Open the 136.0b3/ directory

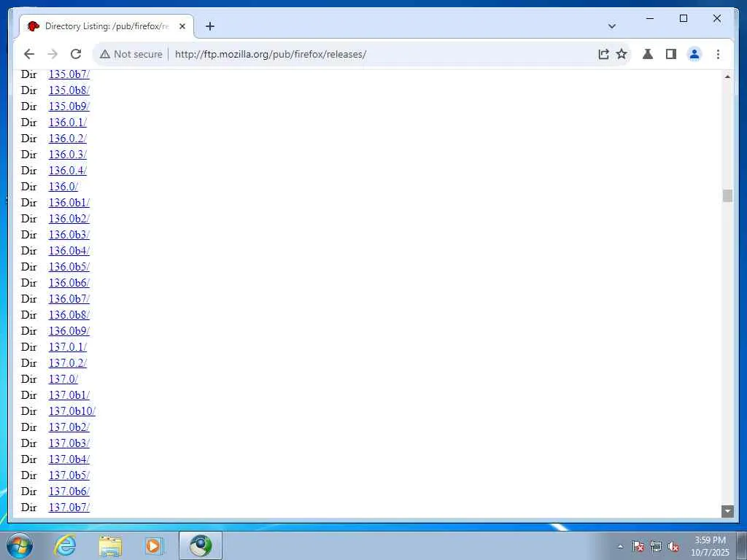click(x=69, y=235)
